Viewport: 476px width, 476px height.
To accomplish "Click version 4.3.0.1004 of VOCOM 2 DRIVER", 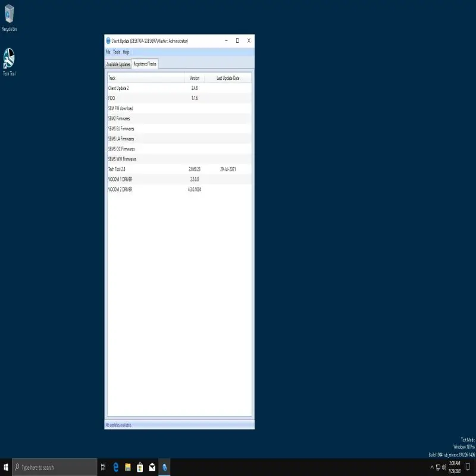I will click(x=195, y=189).
